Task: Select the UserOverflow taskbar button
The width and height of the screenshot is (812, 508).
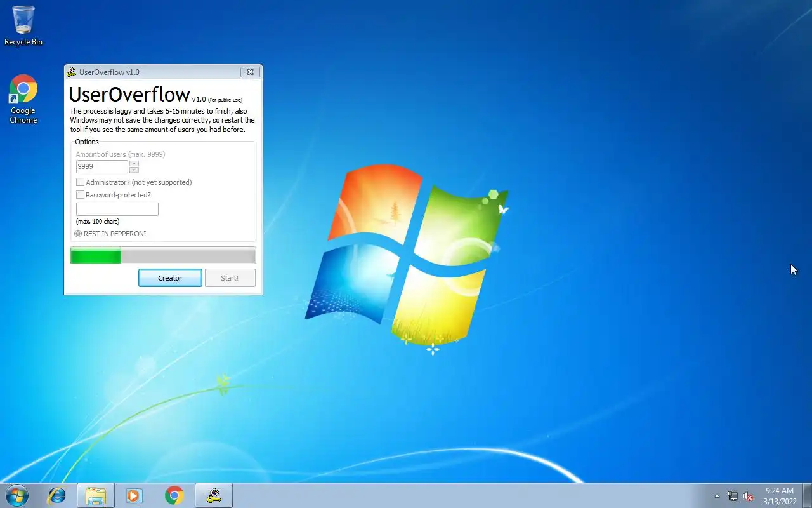Action: (x=214, y=495)
